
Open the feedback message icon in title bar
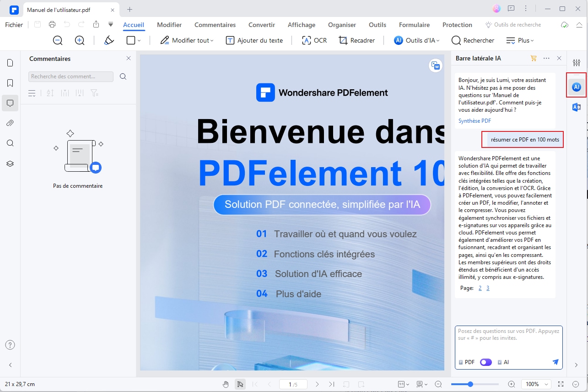click(x=511, y=9)
